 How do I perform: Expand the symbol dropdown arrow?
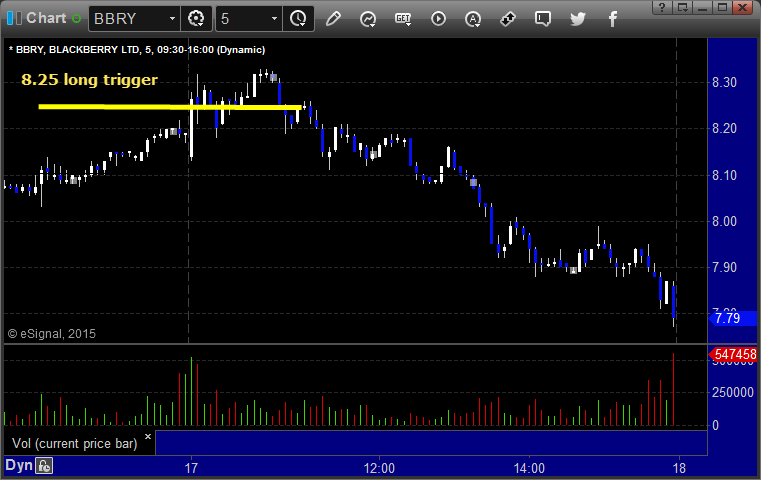[x=172, y=19]
